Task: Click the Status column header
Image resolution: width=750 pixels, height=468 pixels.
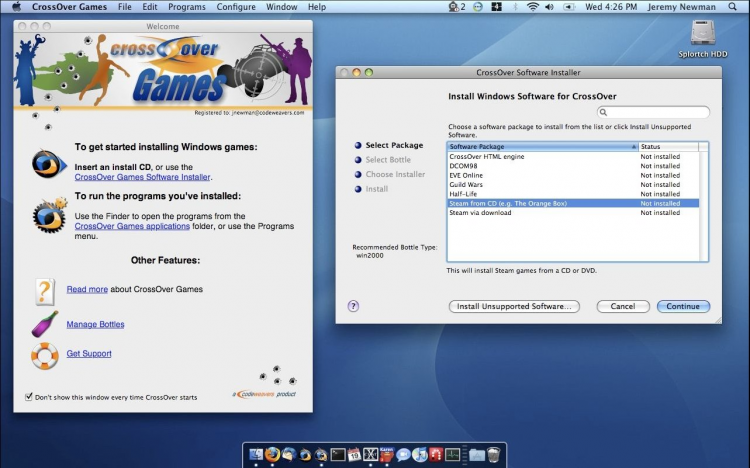Action: coord(668,146)
